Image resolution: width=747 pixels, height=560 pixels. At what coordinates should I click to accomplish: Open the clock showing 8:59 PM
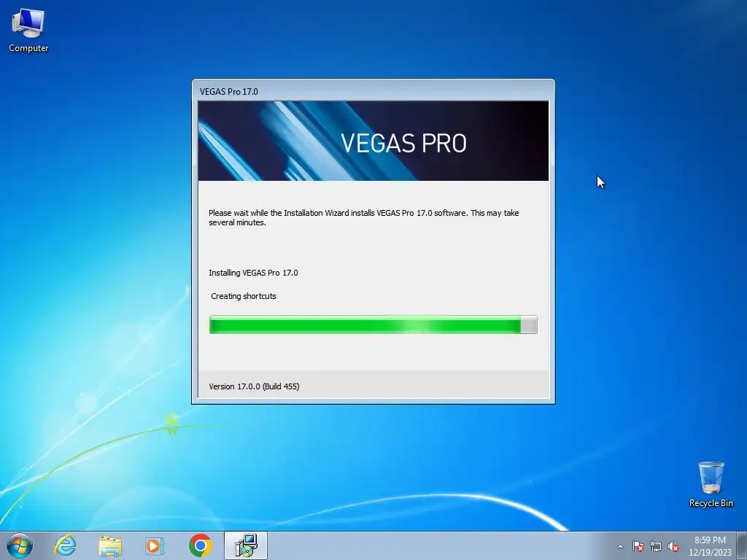point(710,546)
